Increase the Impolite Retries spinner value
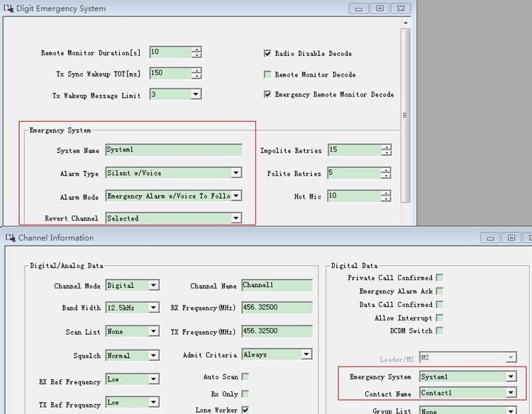Screen dimensions: 532x414 pos(386,147)
